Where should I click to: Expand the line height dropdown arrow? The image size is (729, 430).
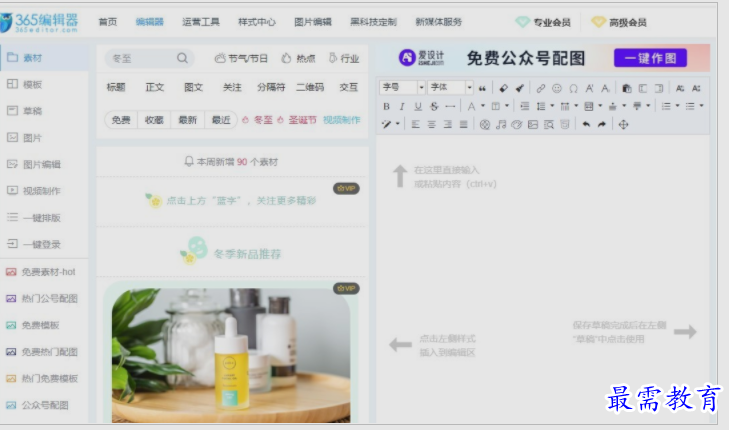(x=552, y=106)
